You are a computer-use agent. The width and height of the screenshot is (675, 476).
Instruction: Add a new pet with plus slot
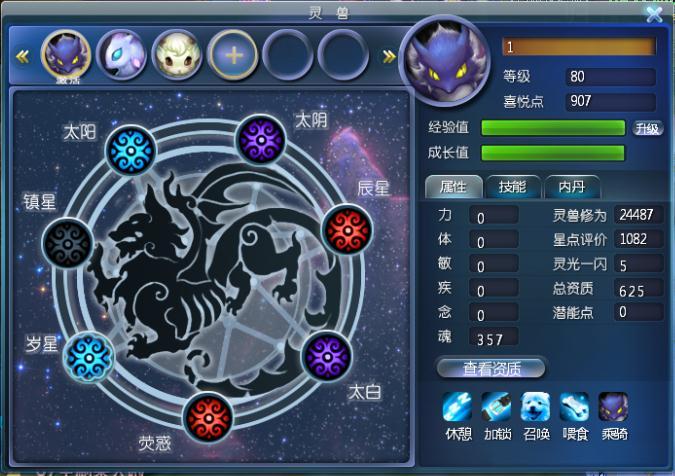coord(233,55)
